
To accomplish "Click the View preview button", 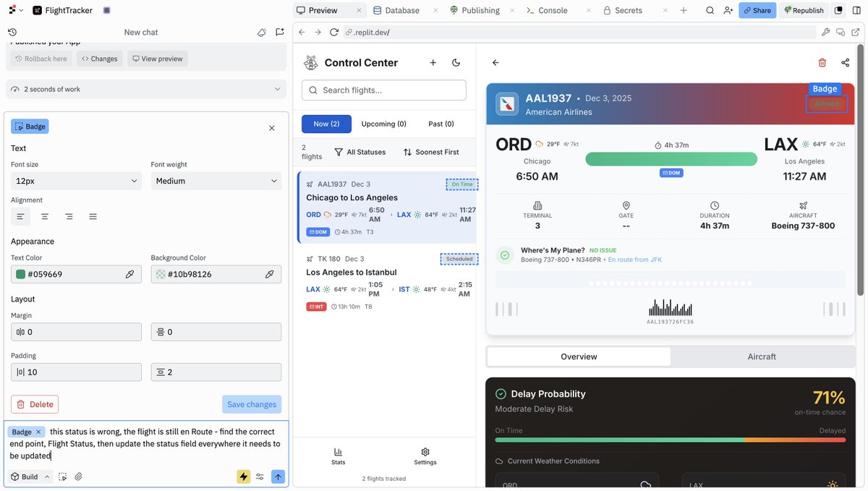I will 158,59.
